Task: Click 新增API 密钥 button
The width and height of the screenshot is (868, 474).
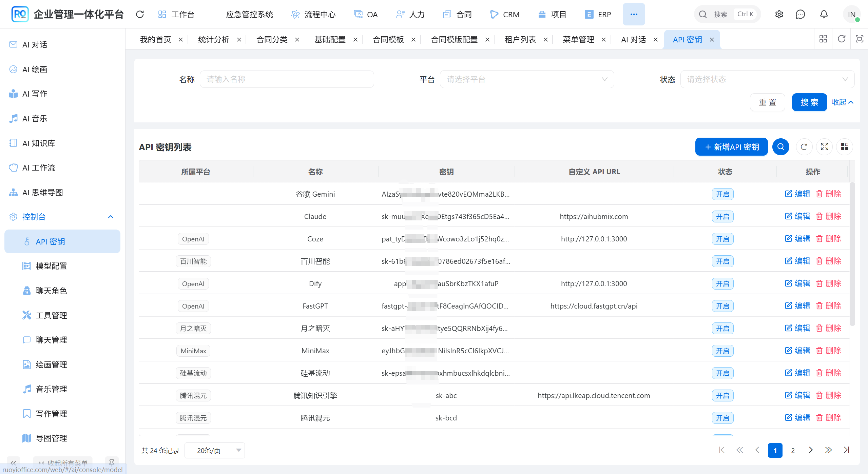Action: [x=732, y=147]
